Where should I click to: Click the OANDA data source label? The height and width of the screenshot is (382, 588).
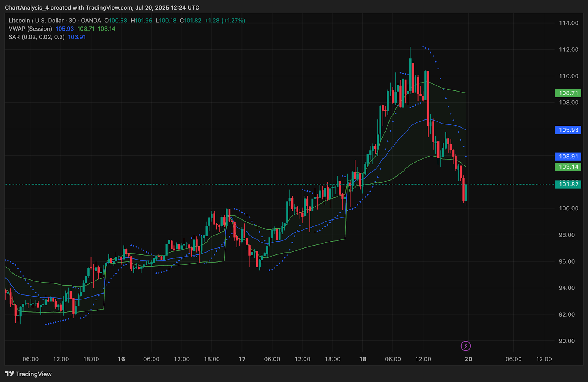click(x=91, y=21)
